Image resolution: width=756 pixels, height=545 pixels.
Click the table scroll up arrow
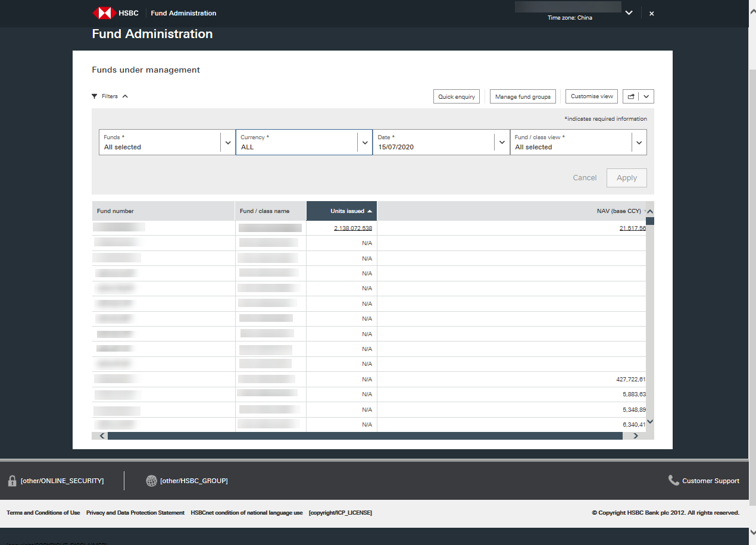(650, 212)
